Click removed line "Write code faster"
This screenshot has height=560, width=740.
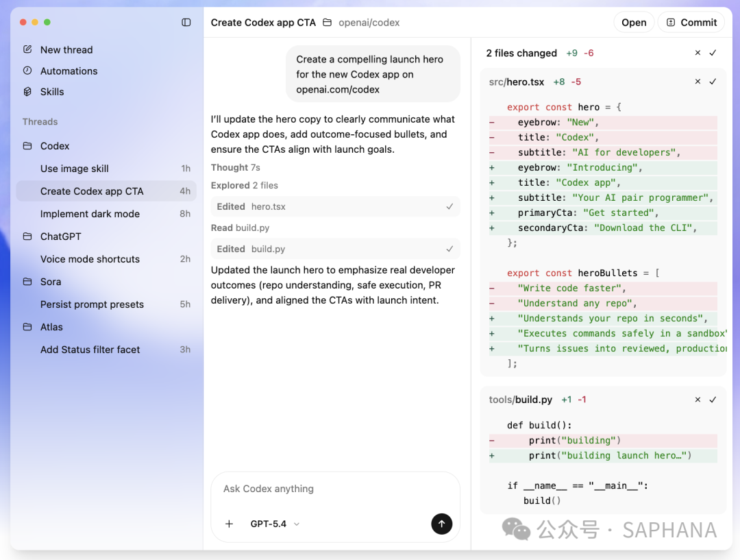click(x=603, y=288)
